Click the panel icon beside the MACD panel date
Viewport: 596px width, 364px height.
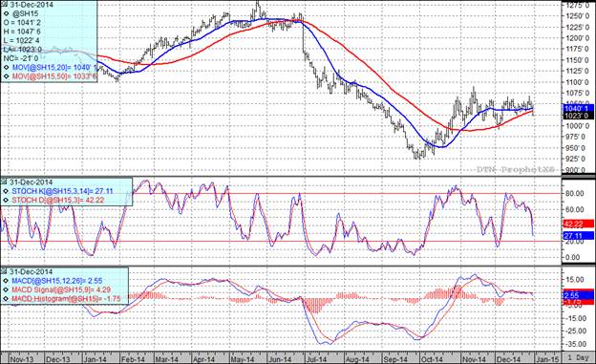click(4, 271)
